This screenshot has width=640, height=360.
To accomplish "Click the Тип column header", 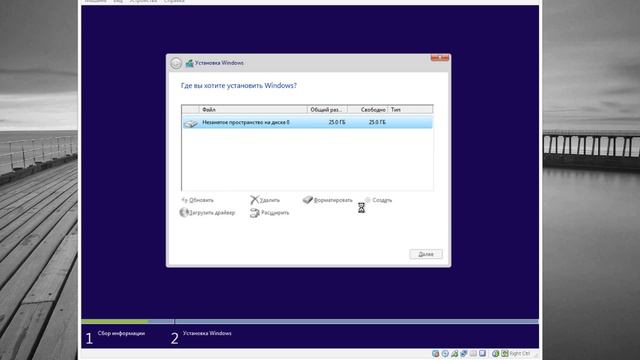I will pos(410,110).
